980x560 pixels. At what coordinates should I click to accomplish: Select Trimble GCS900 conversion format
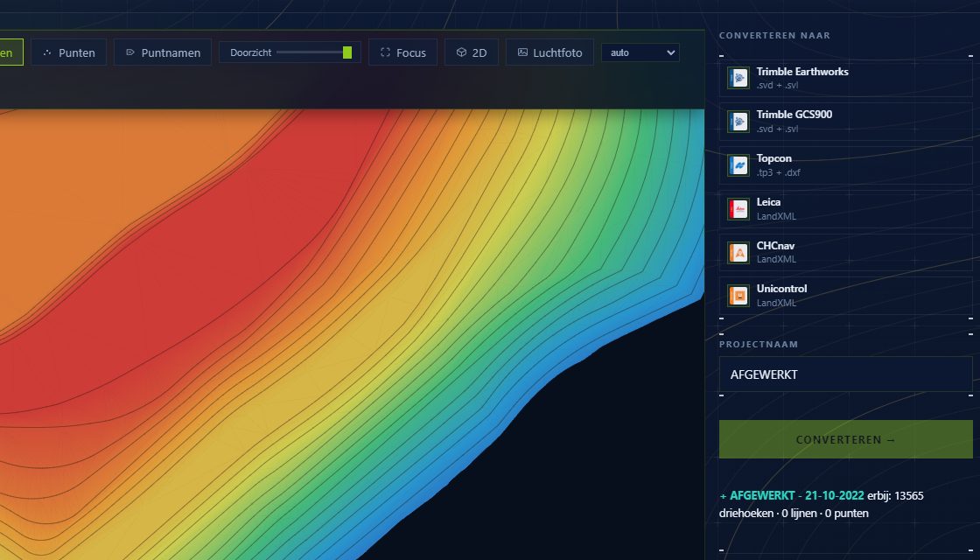(x=845, y=122)
